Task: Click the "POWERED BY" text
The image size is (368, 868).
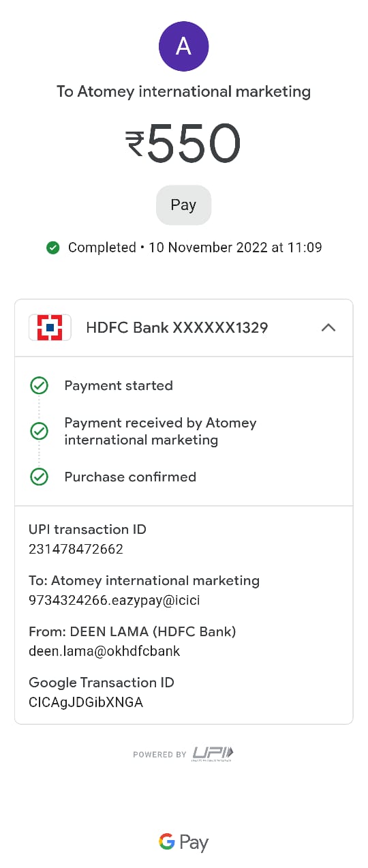Action: pos(159,754)
